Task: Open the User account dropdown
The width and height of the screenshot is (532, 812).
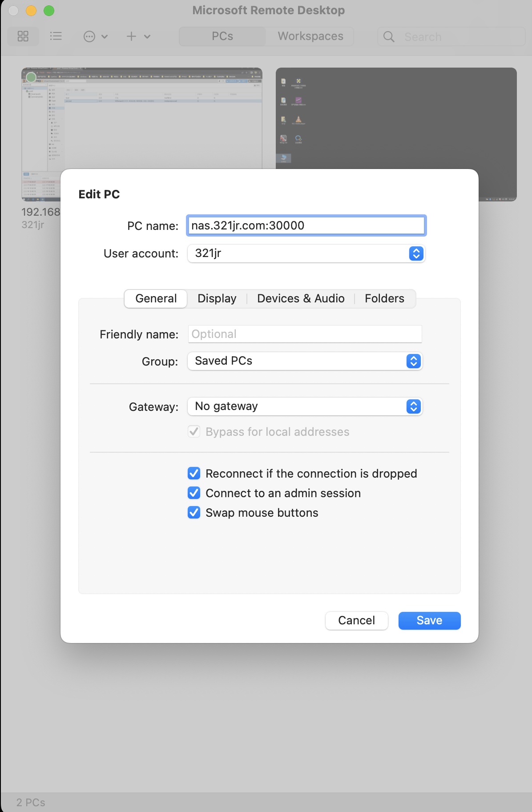Action: (x=306, y=253)
